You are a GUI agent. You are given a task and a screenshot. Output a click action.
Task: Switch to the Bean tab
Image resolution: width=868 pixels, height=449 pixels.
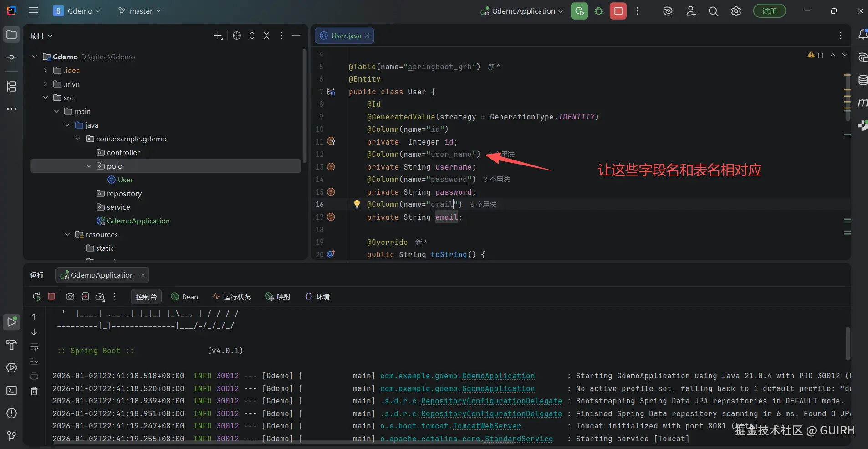pyautogui.click(x=184, y=297)
